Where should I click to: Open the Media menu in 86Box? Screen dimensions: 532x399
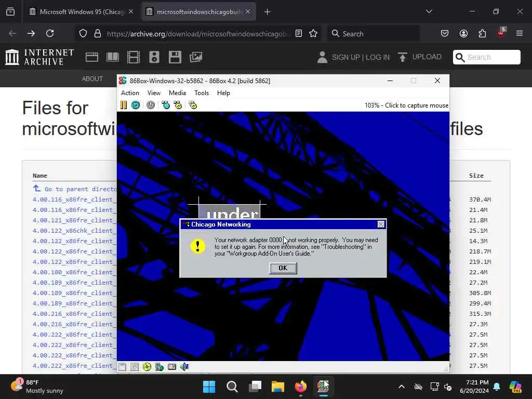coord(177,93)
